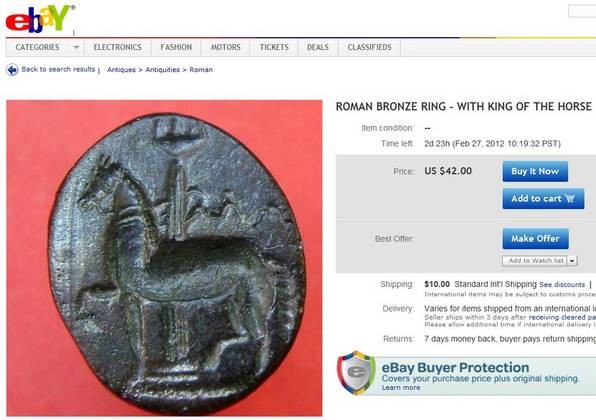Follow the Back to search results link

[58, 69]
